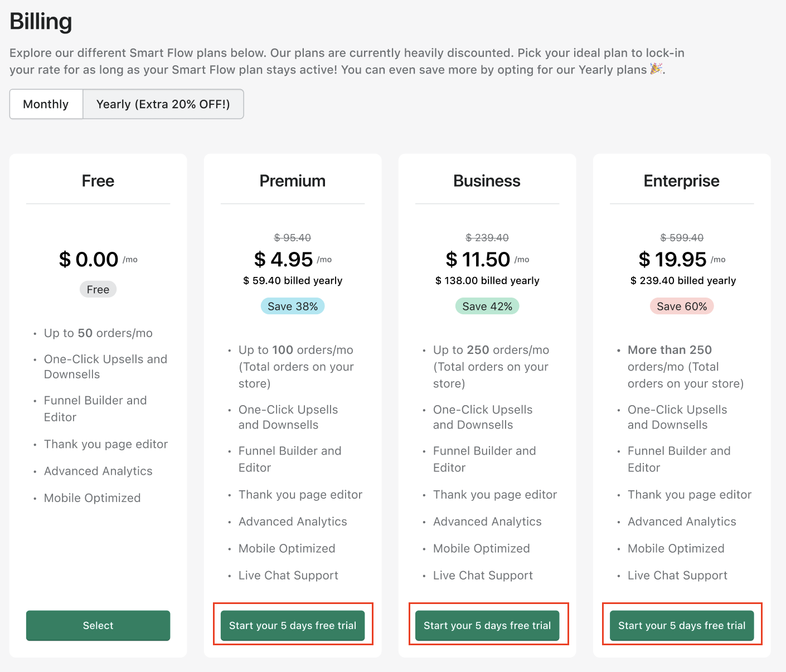Click Live Chat Support under Enterprise
The height and width of the screenshot is (672, 786).
677,576
